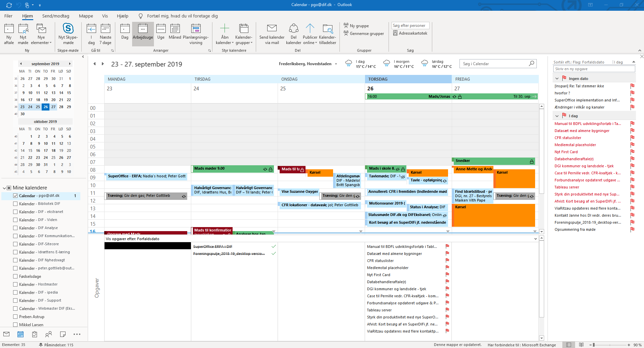Open Tasks view in navigation bar
This screenshot has width=644, height=348.
click(x=35, y=334)
